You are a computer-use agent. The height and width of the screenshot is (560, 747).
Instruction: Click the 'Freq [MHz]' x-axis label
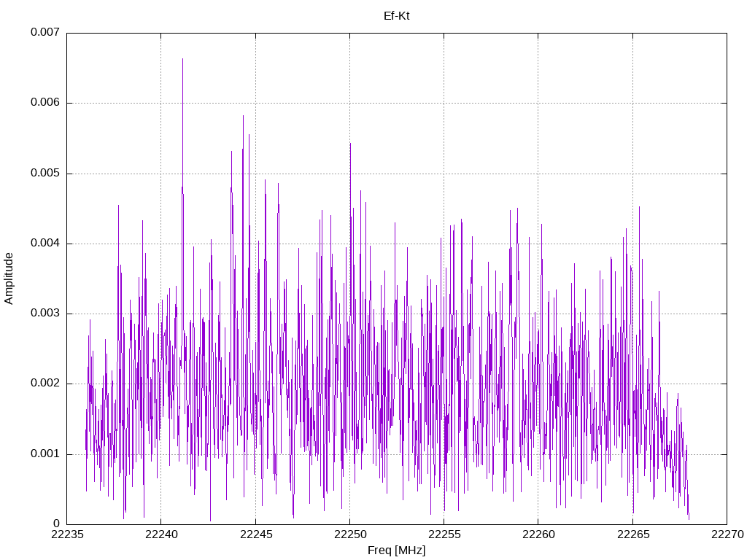coord(396,551)
